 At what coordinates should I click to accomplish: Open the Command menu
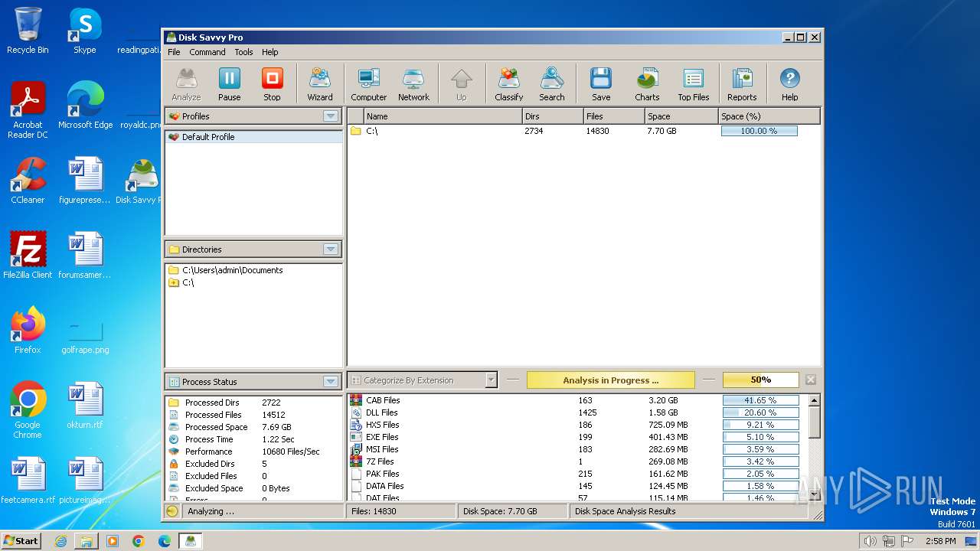[x=207, y=52]
